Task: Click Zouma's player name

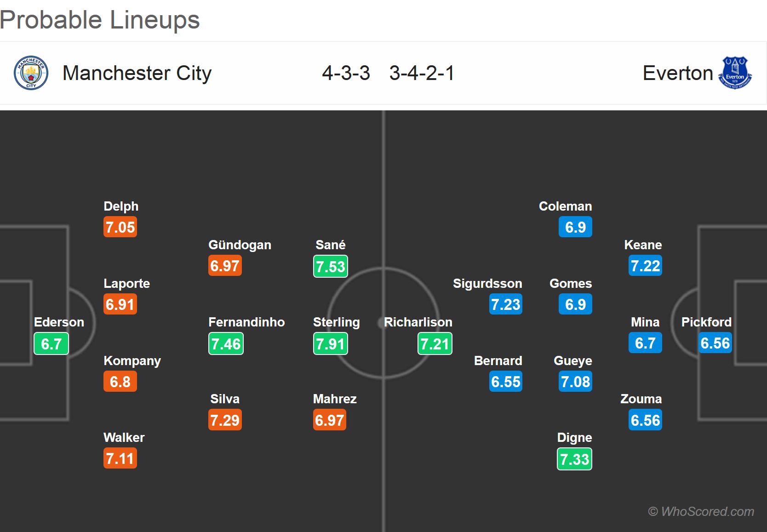Action: coord(641,399)
